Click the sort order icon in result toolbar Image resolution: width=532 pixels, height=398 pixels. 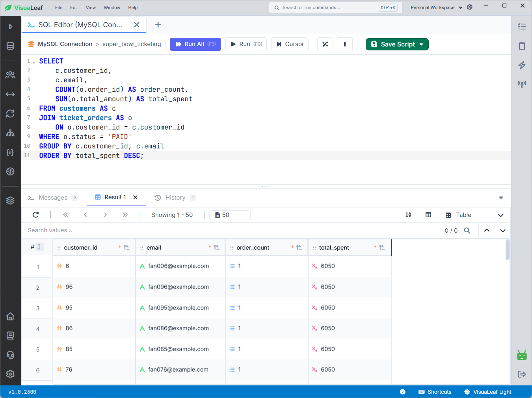[408, 215]
